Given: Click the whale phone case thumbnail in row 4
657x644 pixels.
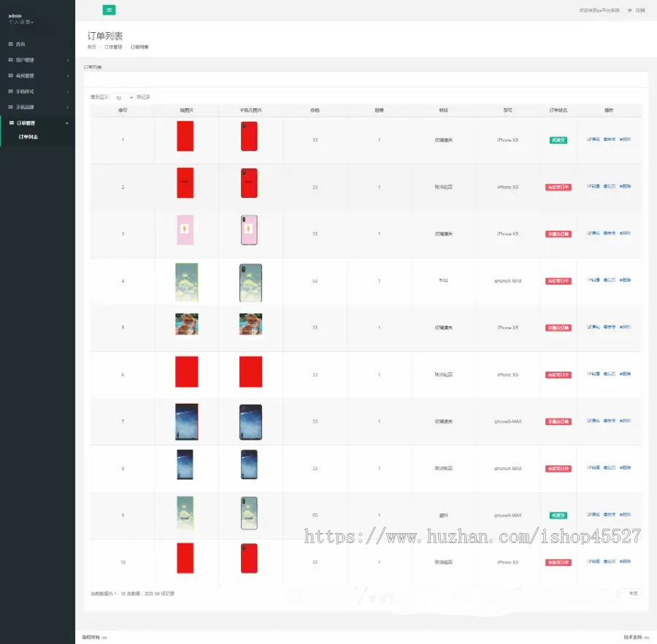Looking at the screenshot, I should click(x=250, y=283).
